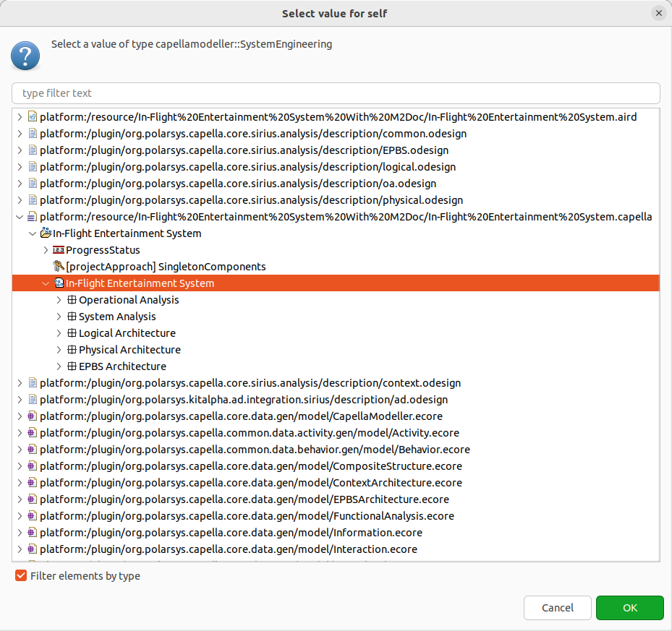Disable Filter elements by type checkbox

click(21, 576)
